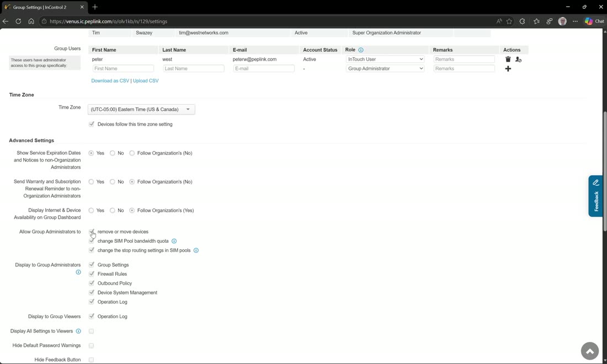
Task: Click the browser refresh icon
Action: (18, 22)
